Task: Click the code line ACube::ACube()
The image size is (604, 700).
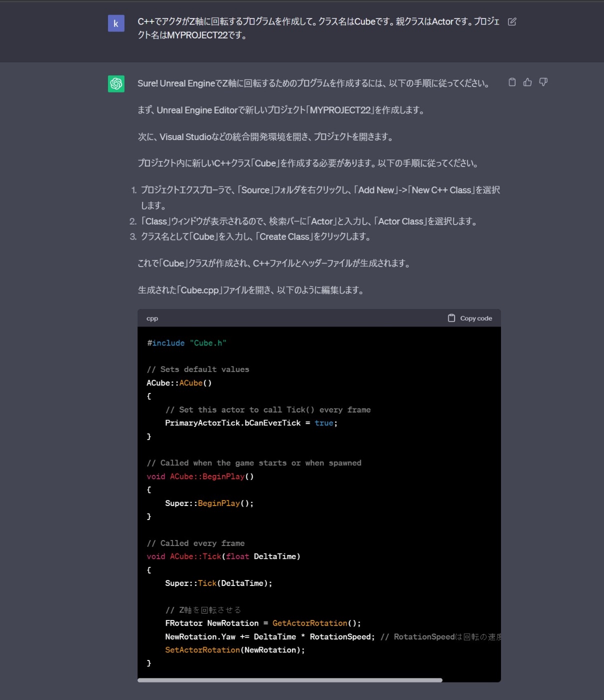Action: click(179, 383)
